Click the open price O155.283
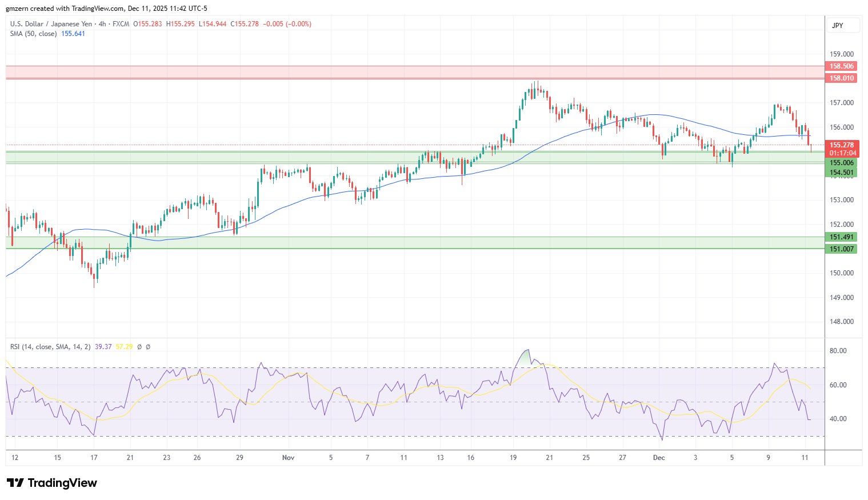The height and width of the screenshot is (500, 868). coord(147,24)
